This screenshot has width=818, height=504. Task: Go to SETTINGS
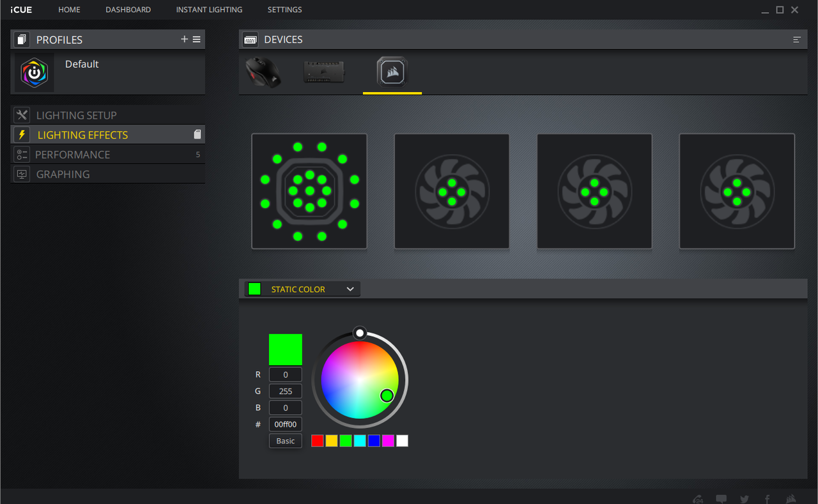coord(285,10)
